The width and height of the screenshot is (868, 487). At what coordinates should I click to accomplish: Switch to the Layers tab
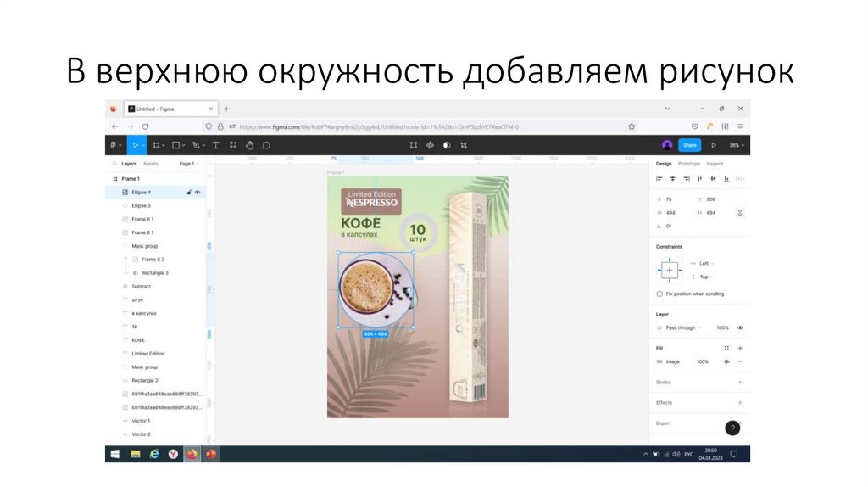(129, 164)
